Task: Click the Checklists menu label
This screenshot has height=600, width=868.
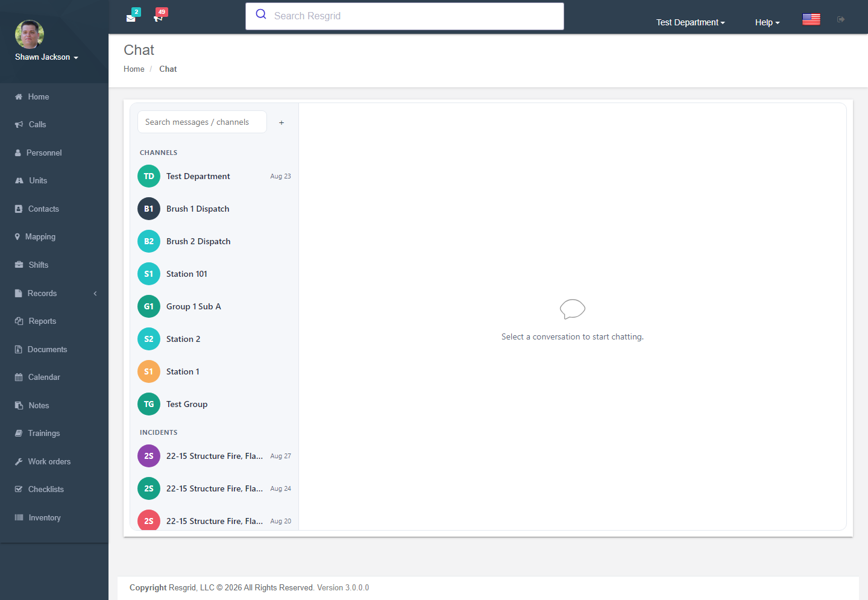Action: point(46,490)
